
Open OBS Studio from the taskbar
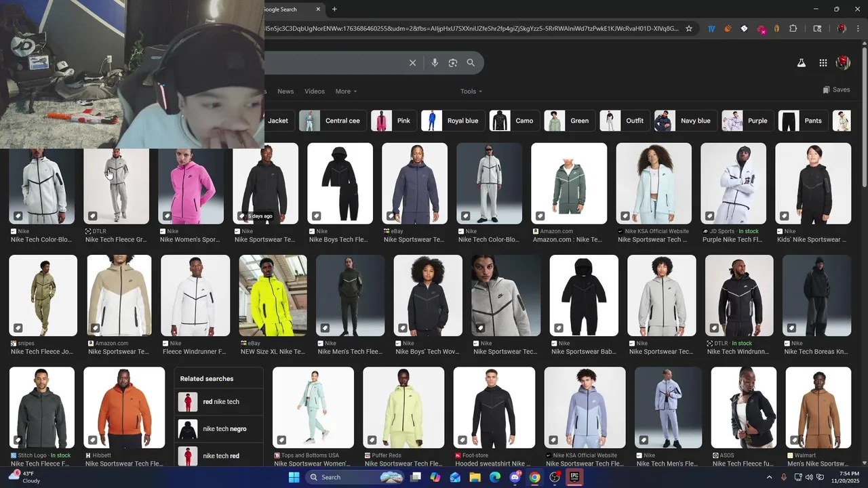pyautogui.click(x=555, y=477)
